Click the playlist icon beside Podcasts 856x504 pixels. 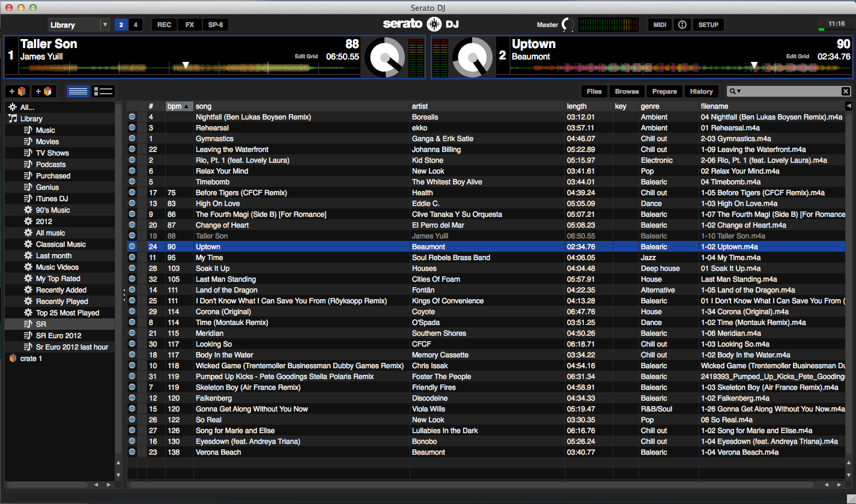[x=28, y=165]
